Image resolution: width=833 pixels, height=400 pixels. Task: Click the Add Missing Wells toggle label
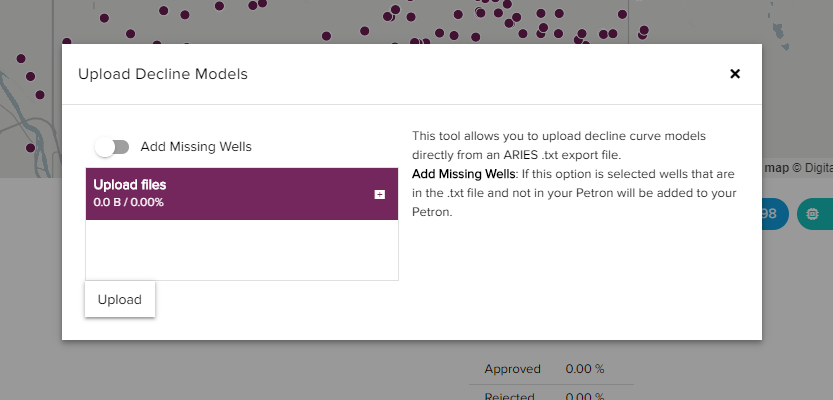click(196, 147)
